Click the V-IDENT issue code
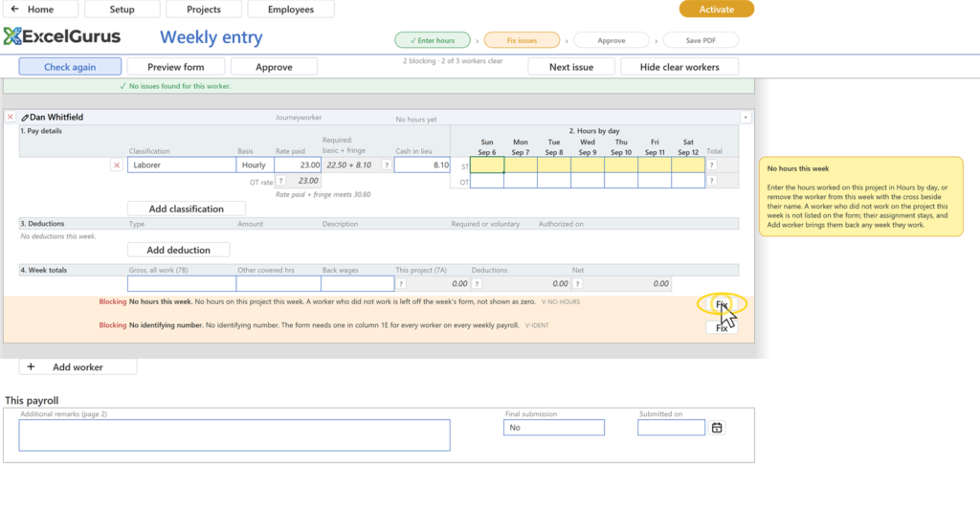 537,325
